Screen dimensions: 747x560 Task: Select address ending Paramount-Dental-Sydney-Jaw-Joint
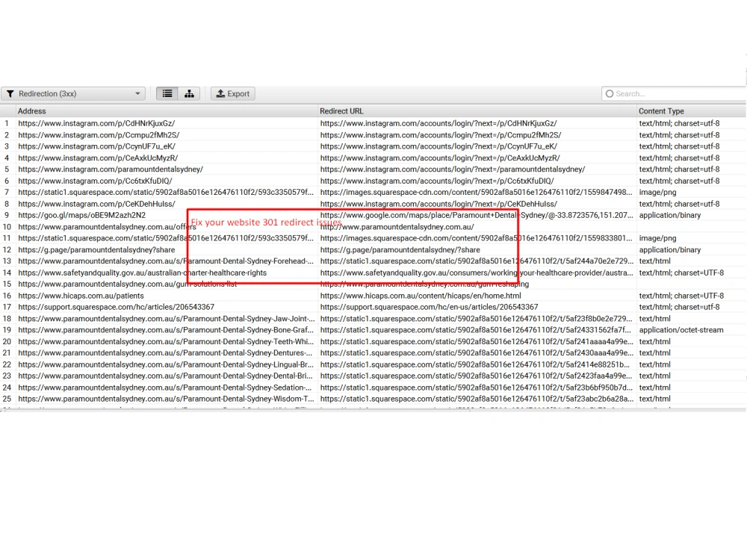pos(167,319)
